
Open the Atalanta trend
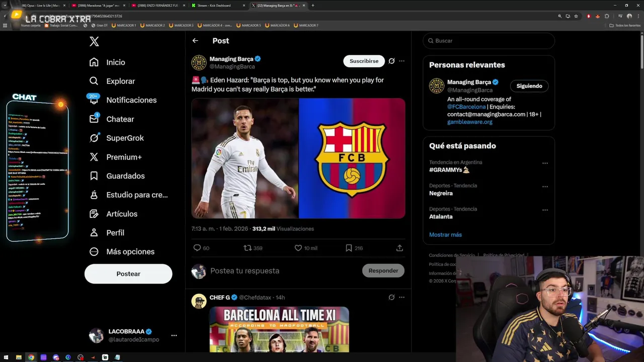[x=441, y=217]
